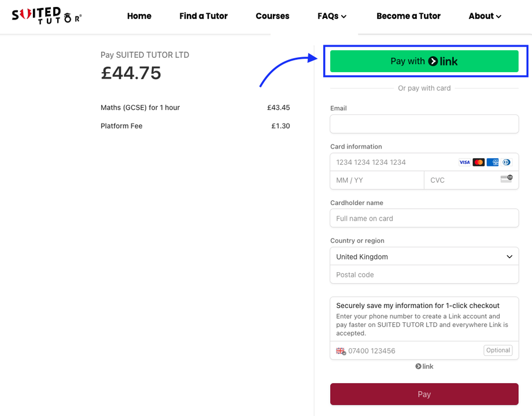Expand the FAQs dropdown menu

[332, 16]
